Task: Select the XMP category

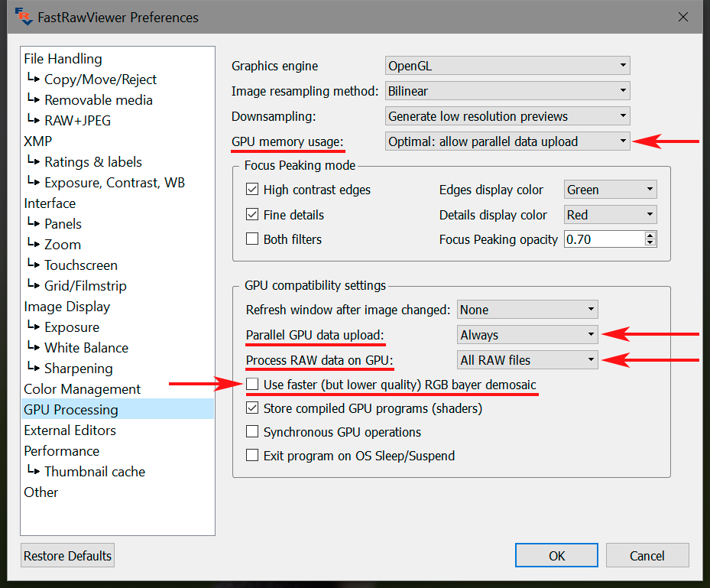Action: tap(37, 141)
